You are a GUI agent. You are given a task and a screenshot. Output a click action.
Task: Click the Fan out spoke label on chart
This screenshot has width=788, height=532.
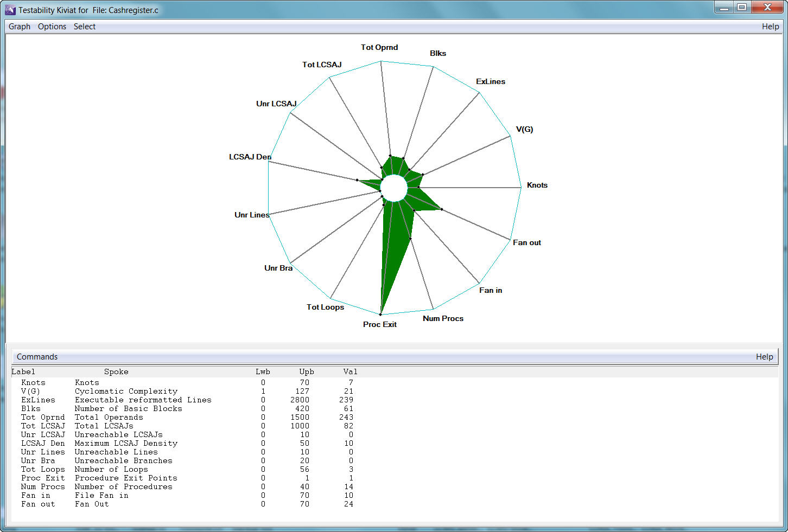527,242
